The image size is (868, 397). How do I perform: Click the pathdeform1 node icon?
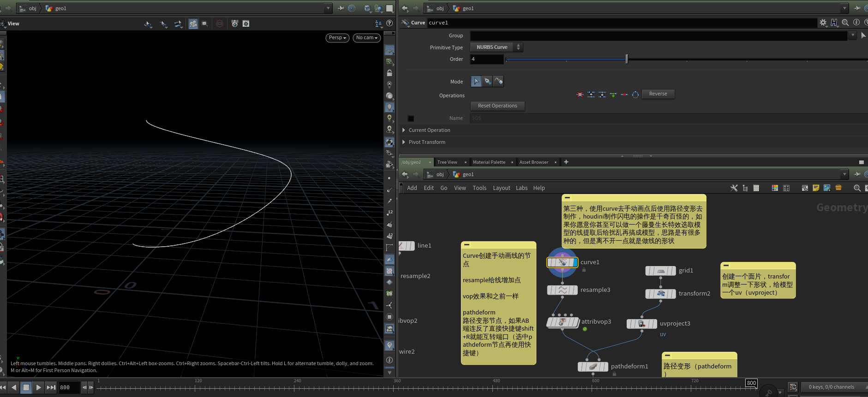pyautogui.click(x=593, y=367)
